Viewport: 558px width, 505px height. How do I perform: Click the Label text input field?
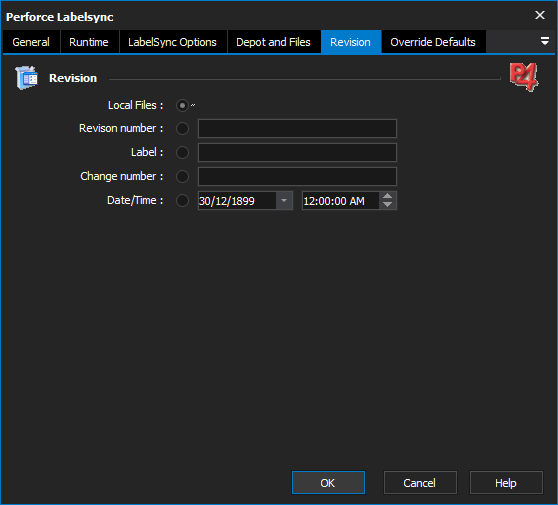click(297, 152)
